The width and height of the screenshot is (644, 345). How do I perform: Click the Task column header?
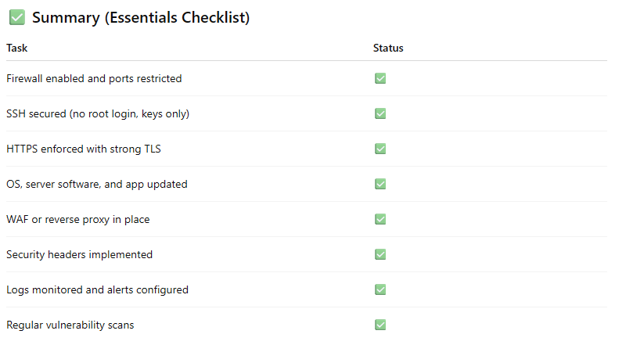(x=17, y=49)
